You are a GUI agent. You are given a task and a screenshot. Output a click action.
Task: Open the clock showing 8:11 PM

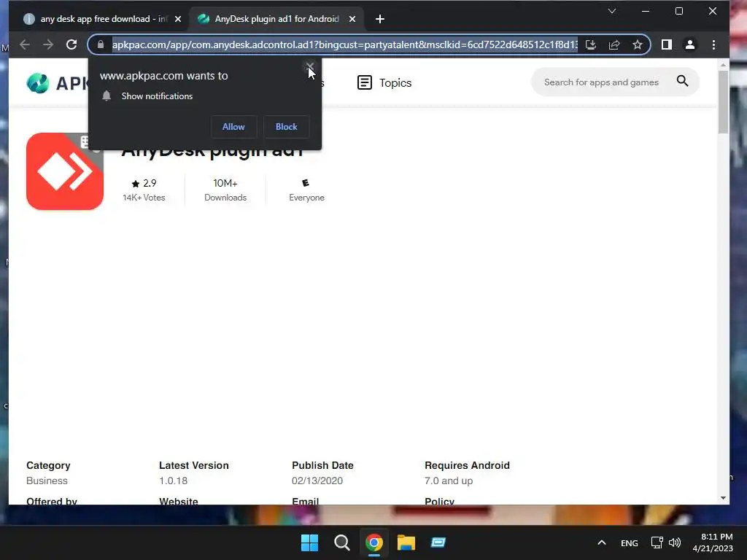[713, 542]
